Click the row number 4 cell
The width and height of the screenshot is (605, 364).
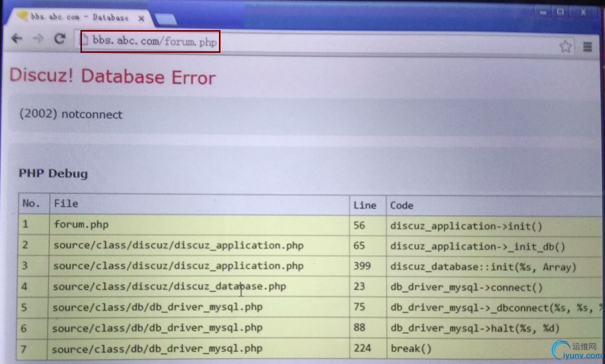tap(33, 287)
